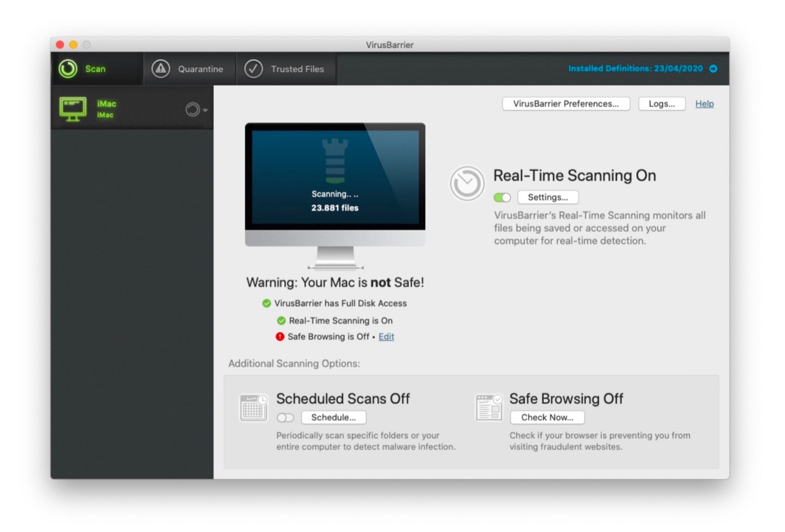Click the Safe Browsing page icon
Viewport: 785px width, 532px height.
click(x=489, y=408)
